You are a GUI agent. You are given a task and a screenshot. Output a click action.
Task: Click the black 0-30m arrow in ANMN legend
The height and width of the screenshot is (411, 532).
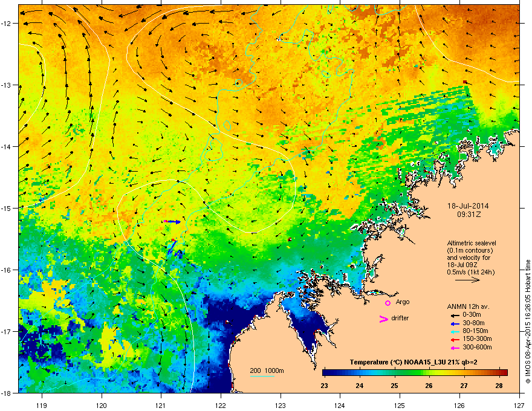point(455,316)
